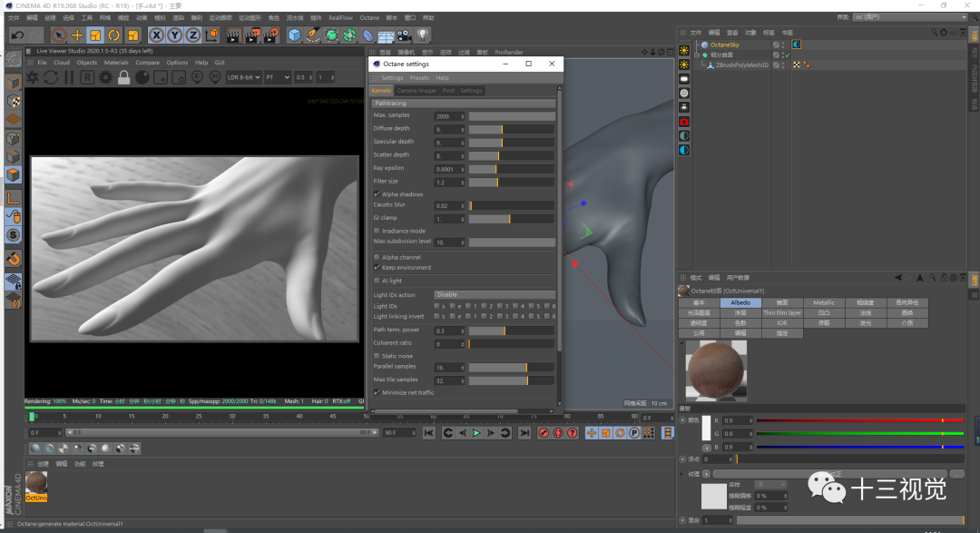Open Live Viewer File menu
This screenshot has height=533, width=980.
(42, 63)
